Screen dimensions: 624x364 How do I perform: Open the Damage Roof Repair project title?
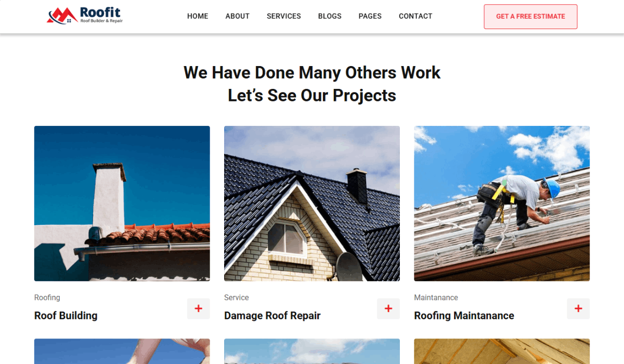(272, 316)
